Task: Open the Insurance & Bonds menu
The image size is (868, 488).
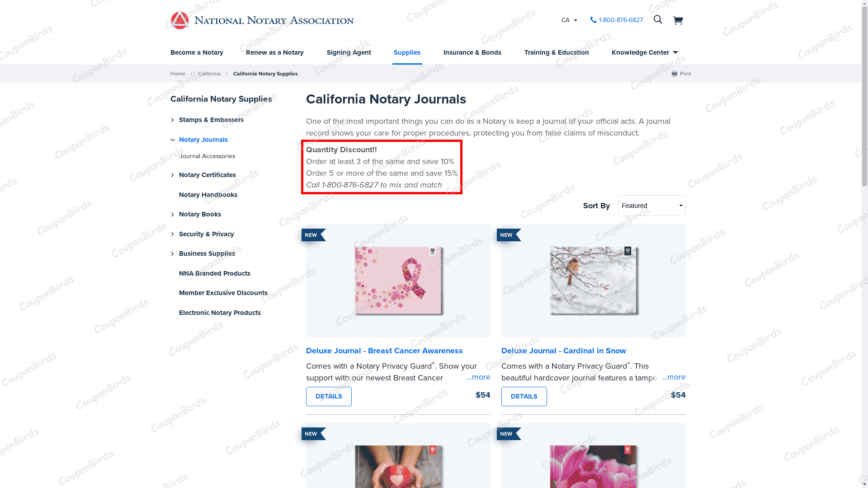Action: (472, 52)
